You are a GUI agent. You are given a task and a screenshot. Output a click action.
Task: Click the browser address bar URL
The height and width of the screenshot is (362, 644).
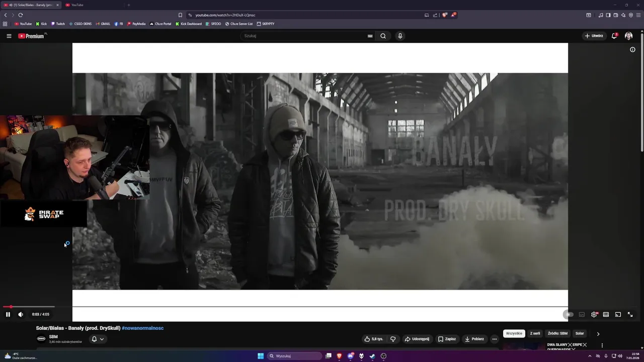225,15
